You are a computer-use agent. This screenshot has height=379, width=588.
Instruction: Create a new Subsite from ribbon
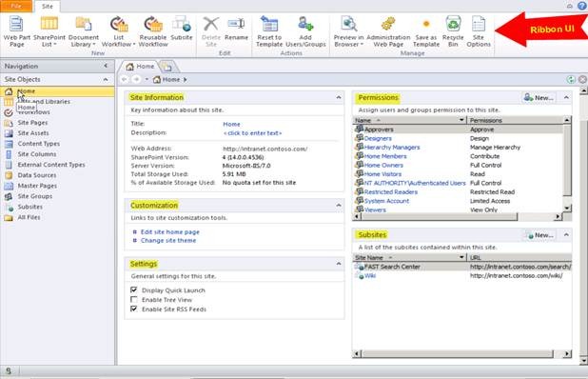(182, 29)
